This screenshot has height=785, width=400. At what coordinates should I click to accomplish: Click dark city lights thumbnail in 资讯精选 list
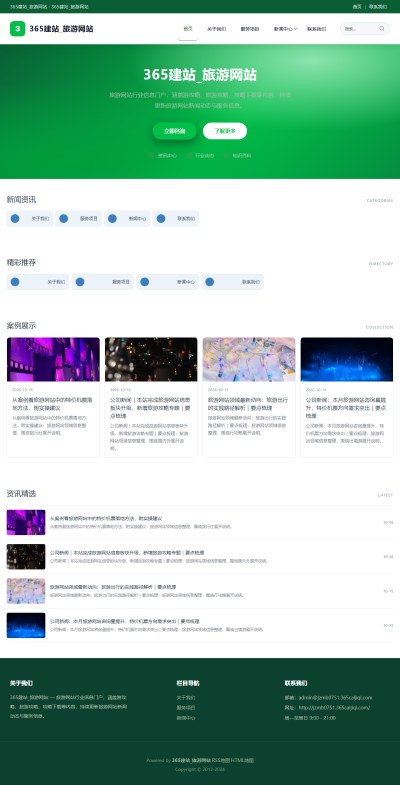coord(26,557)
